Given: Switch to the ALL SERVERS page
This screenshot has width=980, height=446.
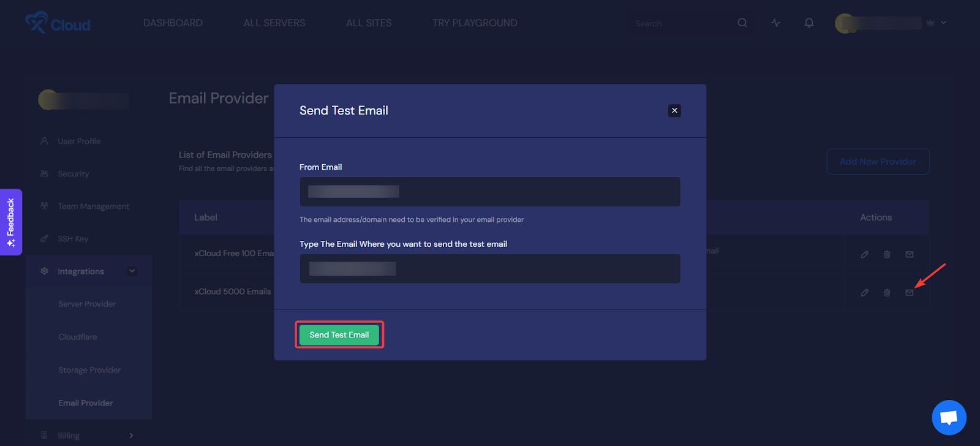Looking at the screenshot, I should point(274,23).
